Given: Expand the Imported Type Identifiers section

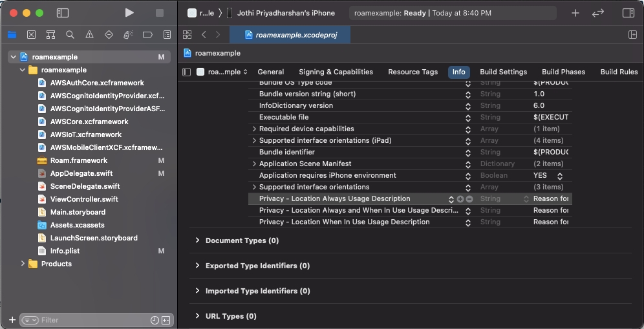Looking at the screenshot, I should pos(198,291).
